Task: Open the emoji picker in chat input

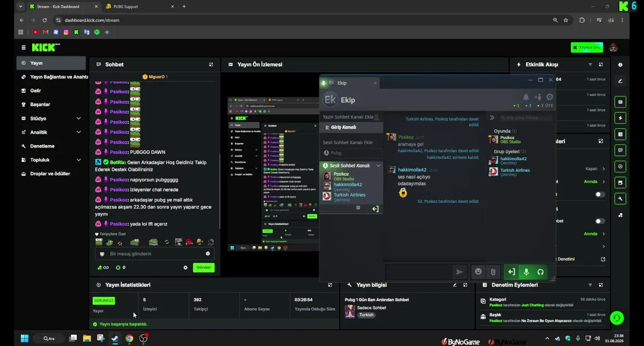Action: tap(208, 254)
